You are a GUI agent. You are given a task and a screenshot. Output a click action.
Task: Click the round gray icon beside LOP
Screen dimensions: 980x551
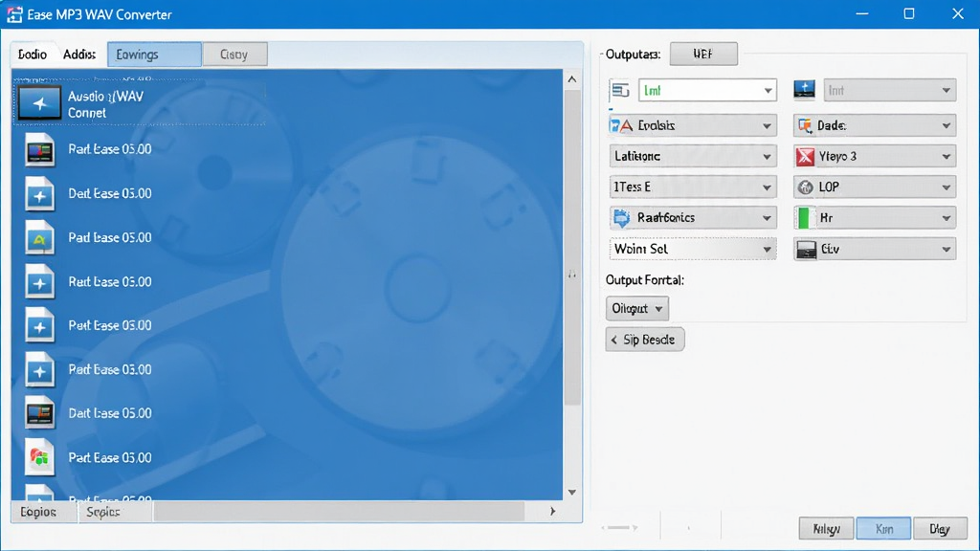(x=806, y=187)
